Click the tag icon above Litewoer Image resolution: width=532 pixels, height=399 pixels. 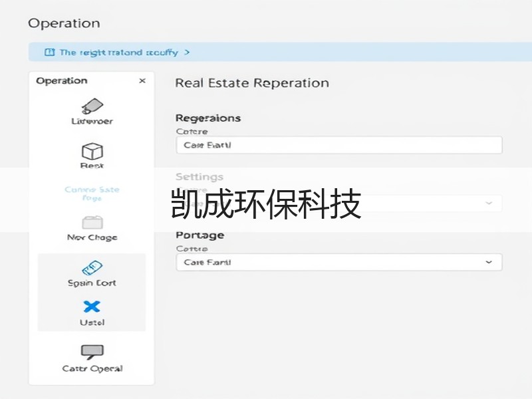(92, 106)
